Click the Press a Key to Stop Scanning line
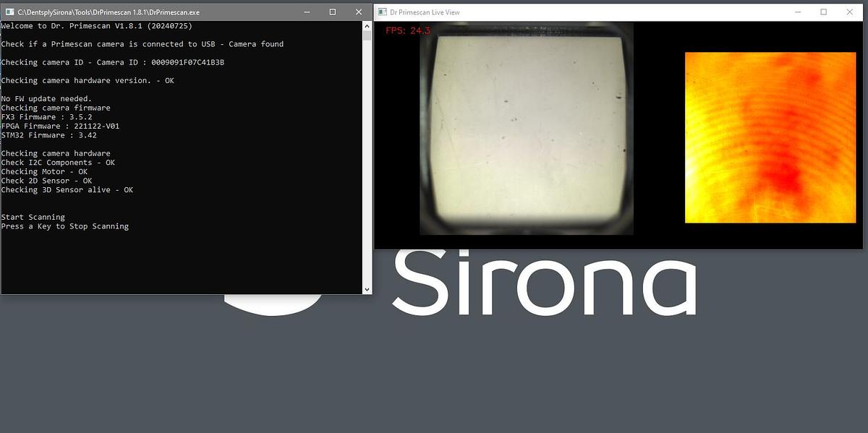 [x=65, y=226]
